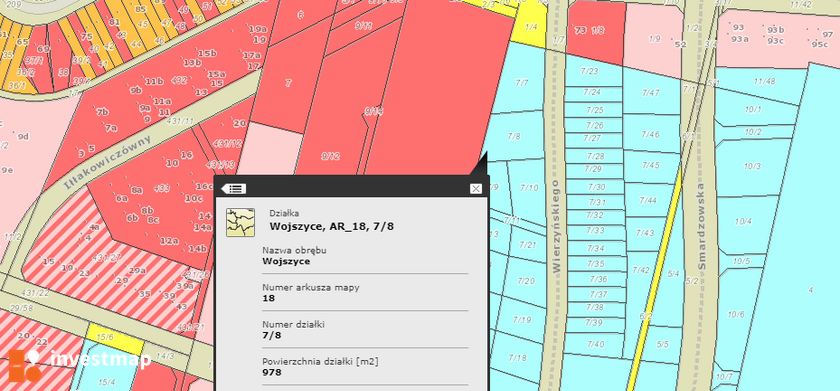
Task: Click the parcel map thumbnail icon
Action: pyautogui.click(x=240, y=222)
